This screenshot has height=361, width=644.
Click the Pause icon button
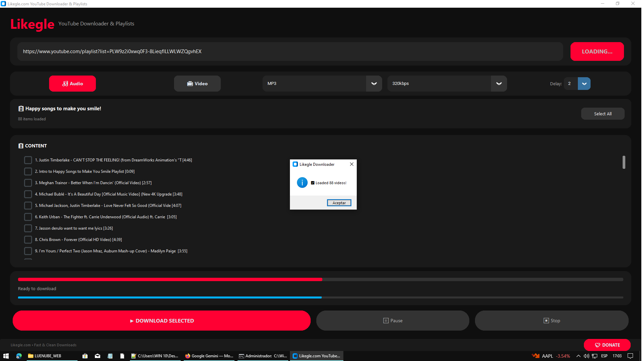click(386, 320)
